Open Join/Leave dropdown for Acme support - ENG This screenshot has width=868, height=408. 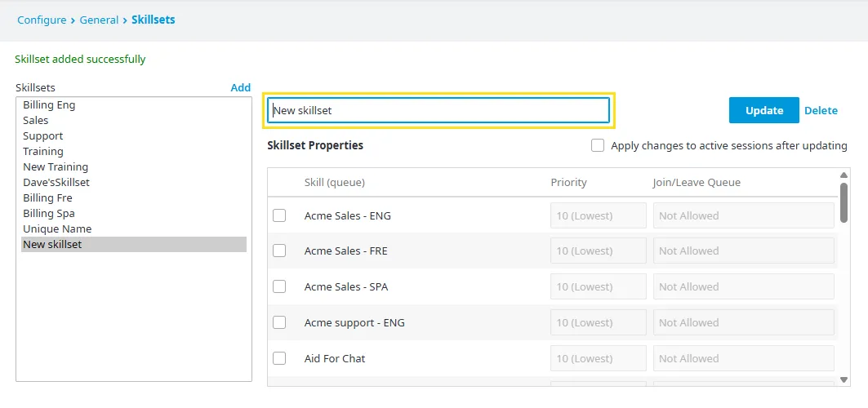[x=744, y=323]
